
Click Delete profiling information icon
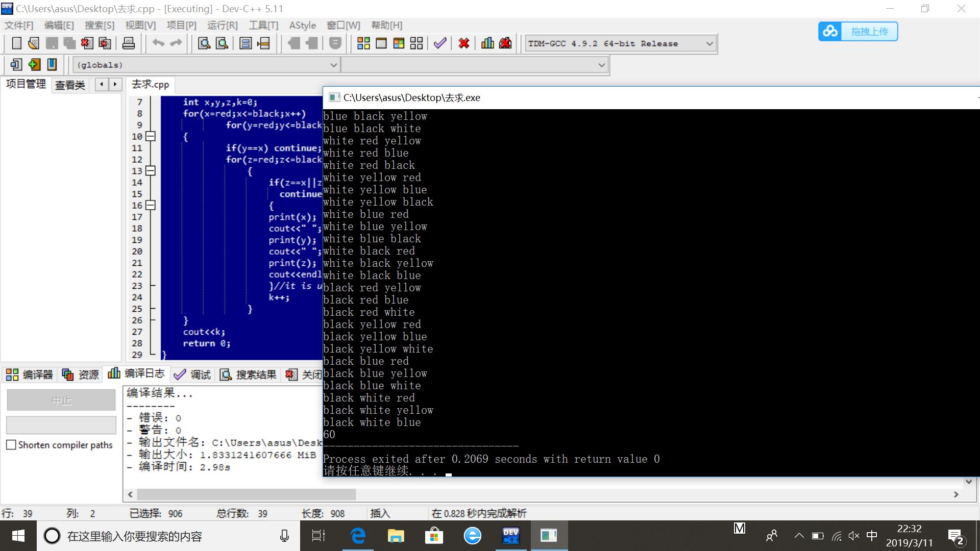tap(505, 43)
